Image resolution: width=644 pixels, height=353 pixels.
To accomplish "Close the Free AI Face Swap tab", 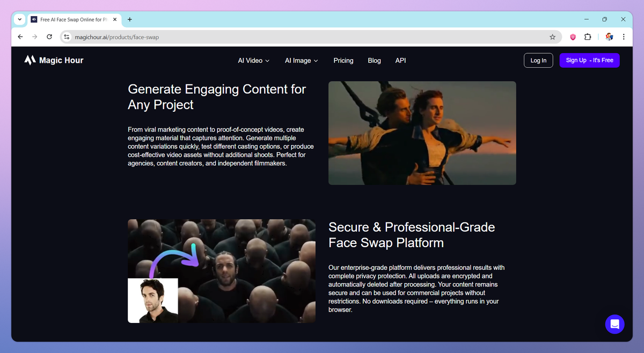I will pos(114,19).
